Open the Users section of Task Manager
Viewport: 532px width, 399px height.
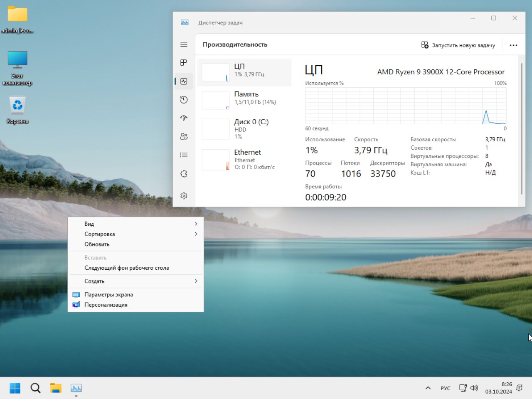[184, 136]
